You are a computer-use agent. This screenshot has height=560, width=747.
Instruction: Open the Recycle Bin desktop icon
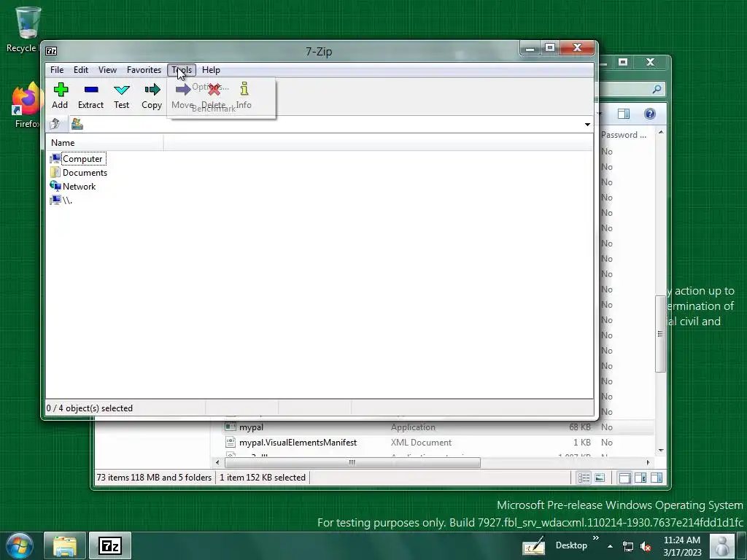tap(28, 28)
